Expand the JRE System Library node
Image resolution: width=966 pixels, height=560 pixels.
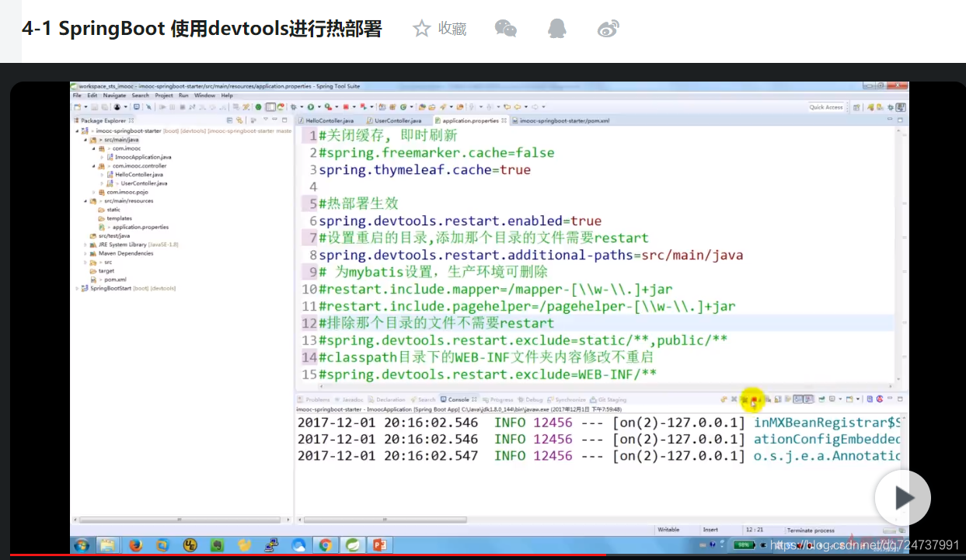pos(85,245)
